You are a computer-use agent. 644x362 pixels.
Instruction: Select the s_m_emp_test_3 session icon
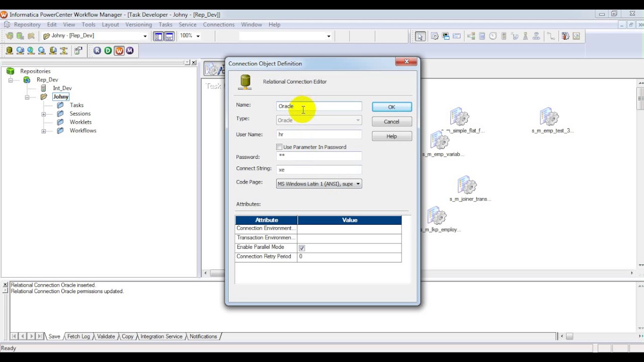tap(549, 117)
